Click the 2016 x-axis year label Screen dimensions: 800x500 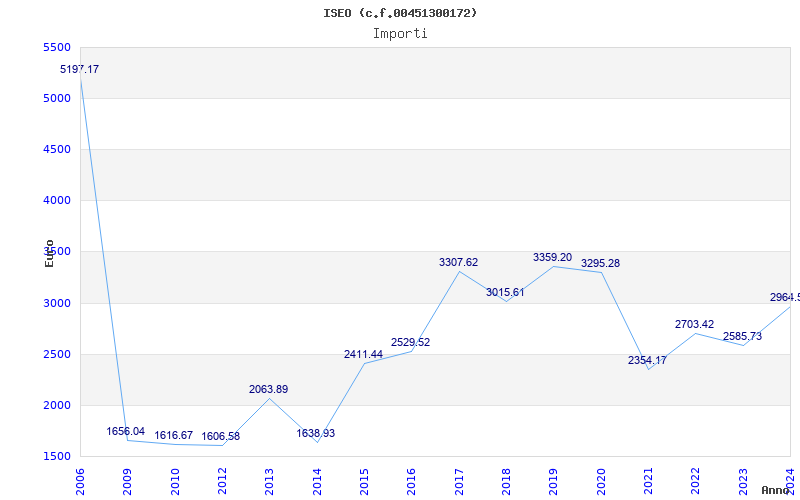411,482
